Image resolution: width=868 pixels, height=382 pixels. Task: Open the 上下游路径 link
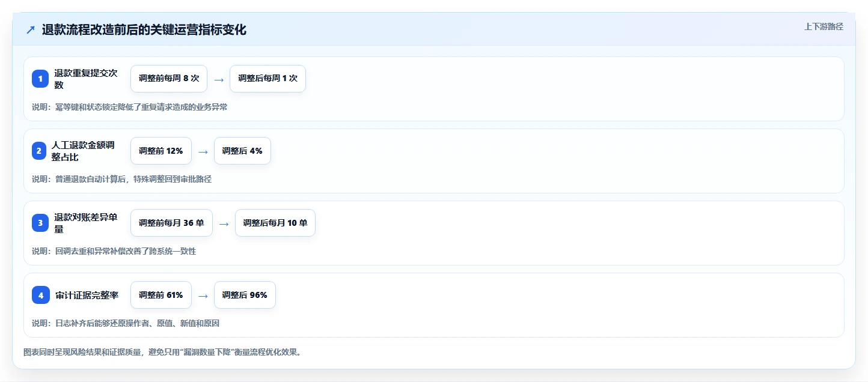(x=824, y=26)
